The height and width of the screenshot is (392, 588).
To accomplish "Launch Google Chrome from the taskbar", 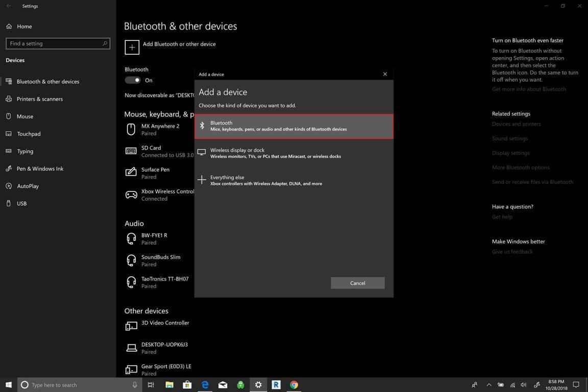I will 294,384.
